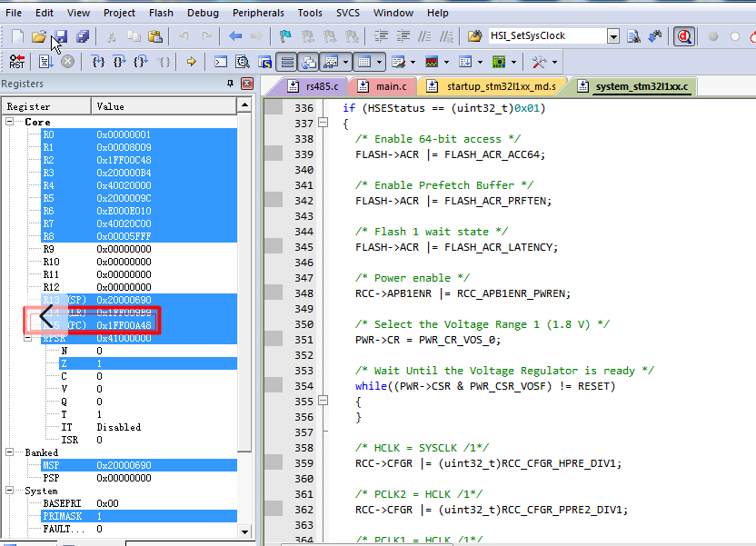Click the Step Over debug icon

point(119,62)
